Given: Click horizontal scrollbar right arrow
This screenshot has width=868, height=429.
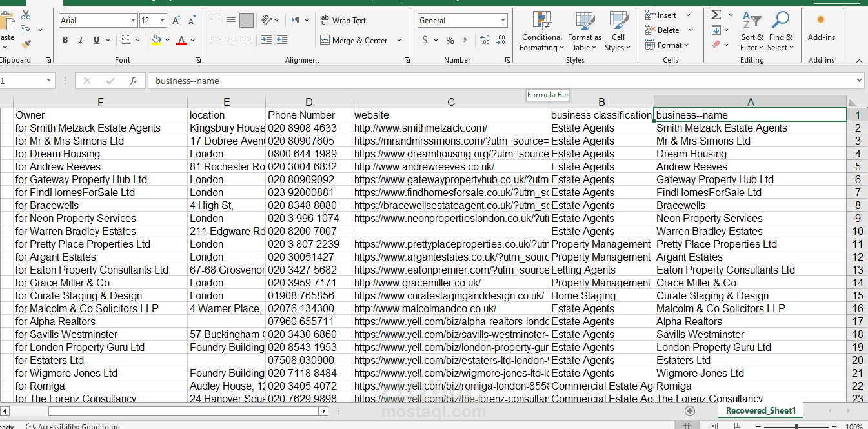Looking at the screenshot, I should coord(324,411).
